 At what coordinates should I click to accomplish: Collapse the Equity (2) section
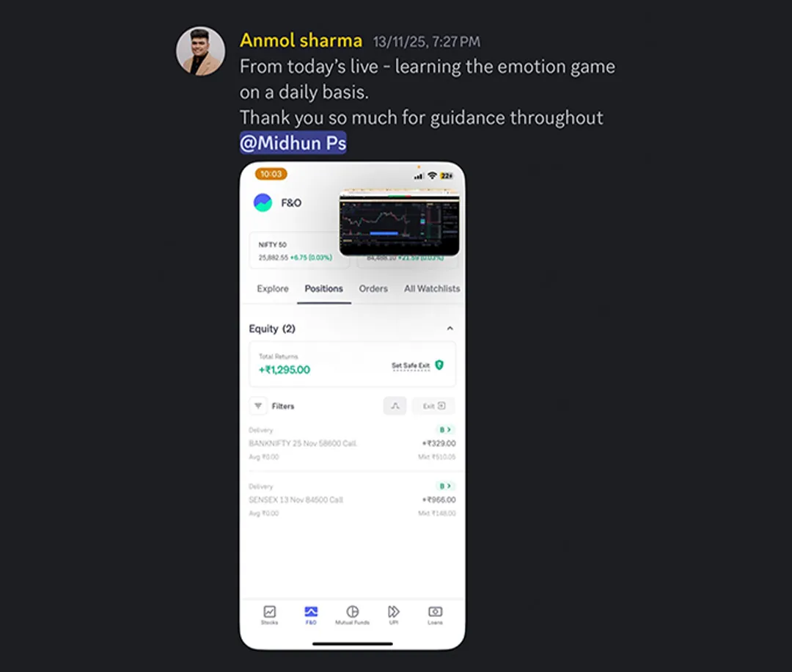pyautogui.click(x=450, y=329)
